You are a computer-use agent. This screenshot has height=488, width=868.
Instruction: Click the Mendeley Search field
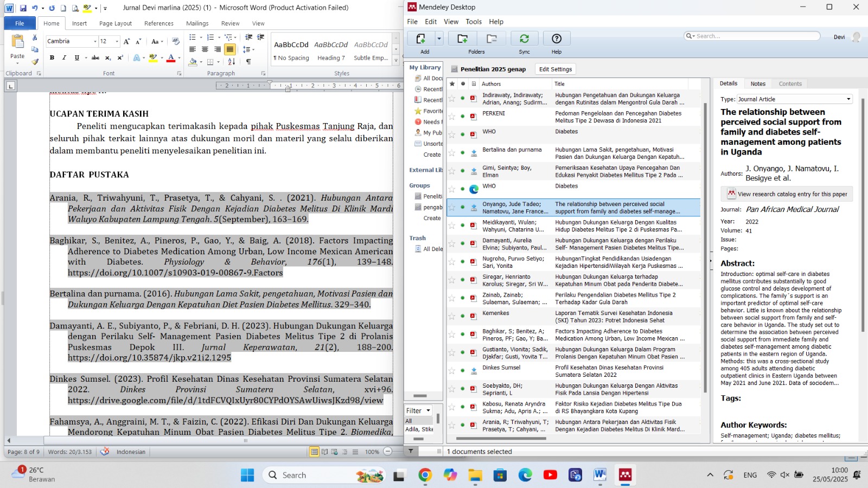tap(754, 36)
